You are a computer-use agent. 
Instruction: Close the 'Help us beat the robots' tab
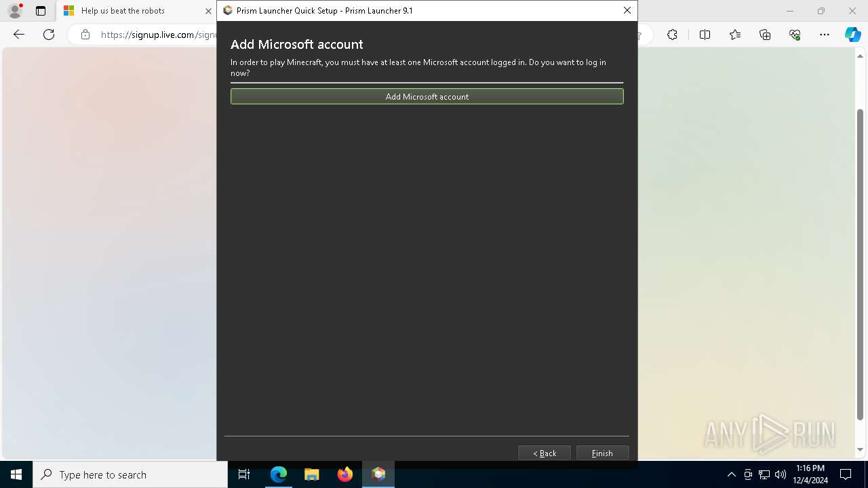coord(208,11)
